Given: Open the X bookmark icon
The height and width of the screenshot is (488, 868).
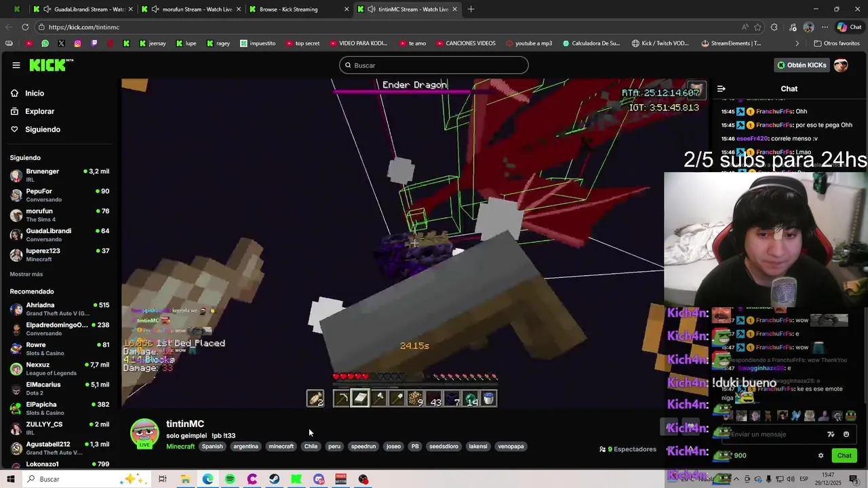Looking at the screenshot, I should tap(61, 43).
